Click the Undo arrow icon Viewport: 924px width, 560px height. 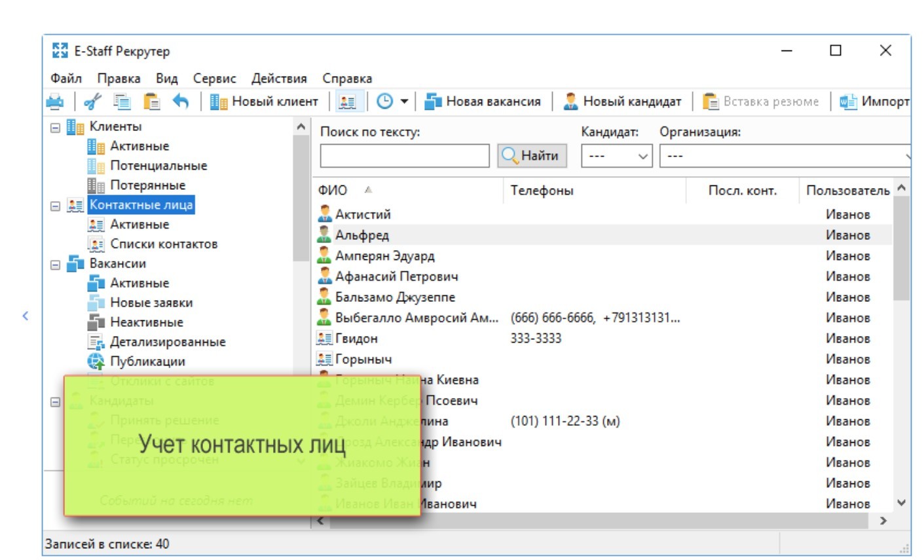180,102
